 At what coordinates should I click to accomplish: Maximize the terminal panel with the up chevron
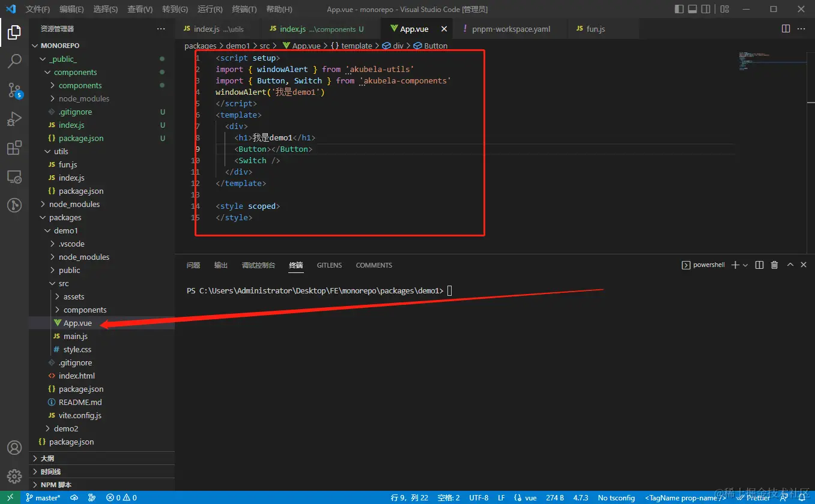790,265
